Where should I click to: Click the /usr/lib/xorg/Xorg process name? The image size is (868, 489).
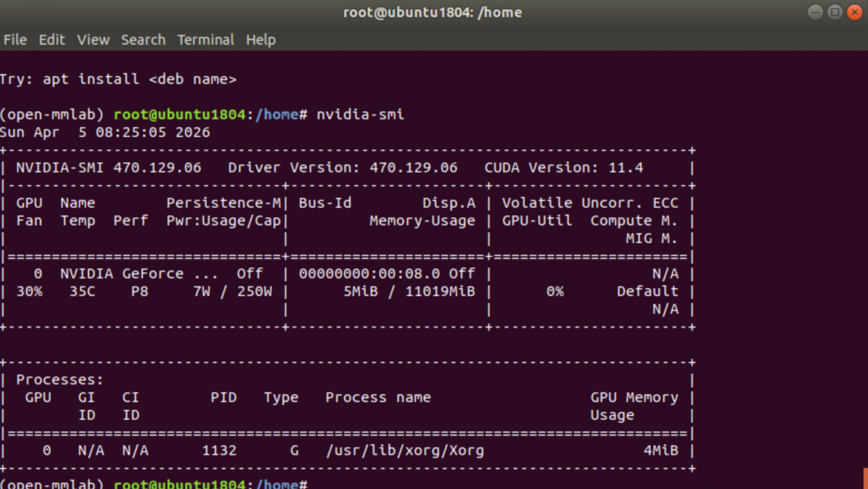(404, 450)
